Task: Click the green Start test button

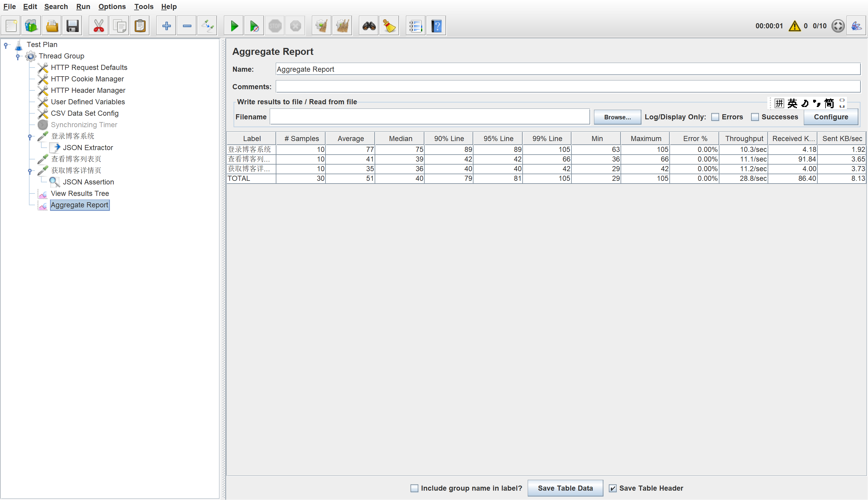Action: (x=234, y=26)
